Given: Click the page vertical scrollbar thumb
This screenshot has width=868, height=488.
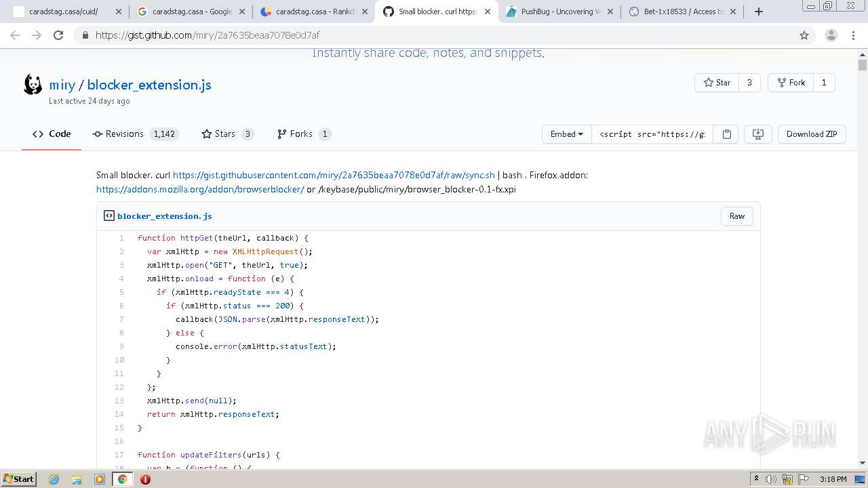Looking at the screenshot, I should click(863, 65).
